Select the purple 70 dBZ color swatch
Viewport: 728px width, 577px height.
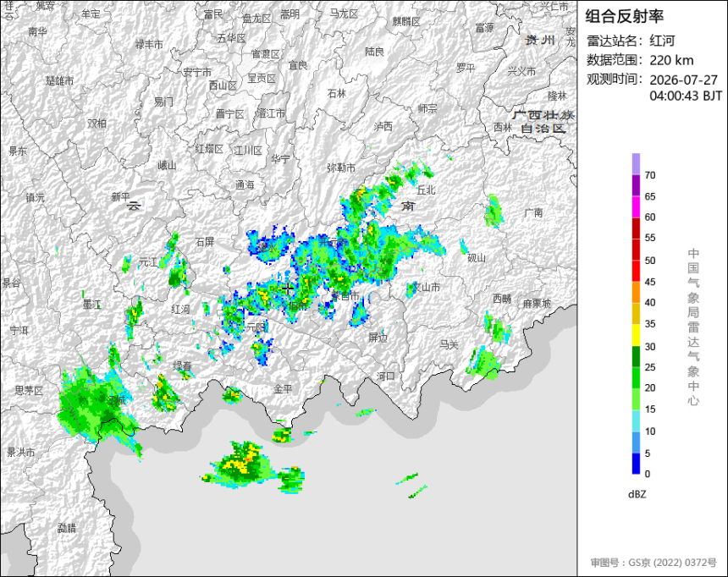click(x=636, y=164)
